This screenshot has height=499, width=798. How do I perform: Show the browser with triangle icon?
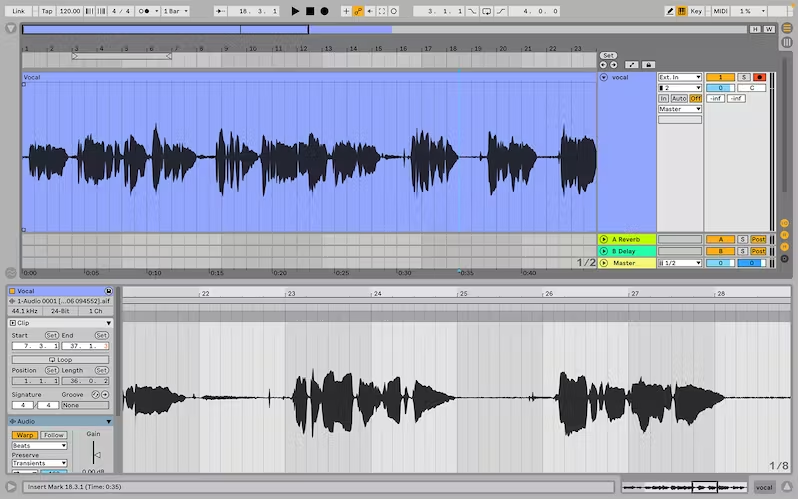[x=11, y=29]
